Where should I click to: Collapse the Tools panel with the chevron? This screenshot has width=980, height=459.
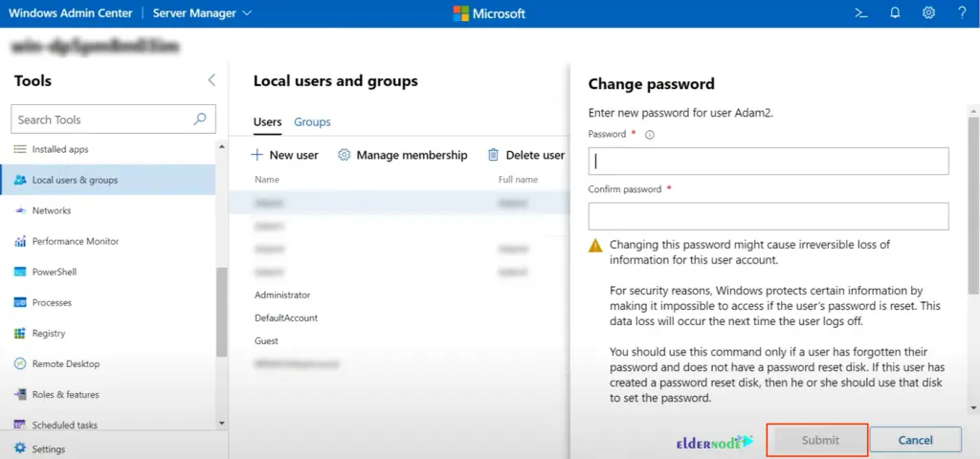212,80
